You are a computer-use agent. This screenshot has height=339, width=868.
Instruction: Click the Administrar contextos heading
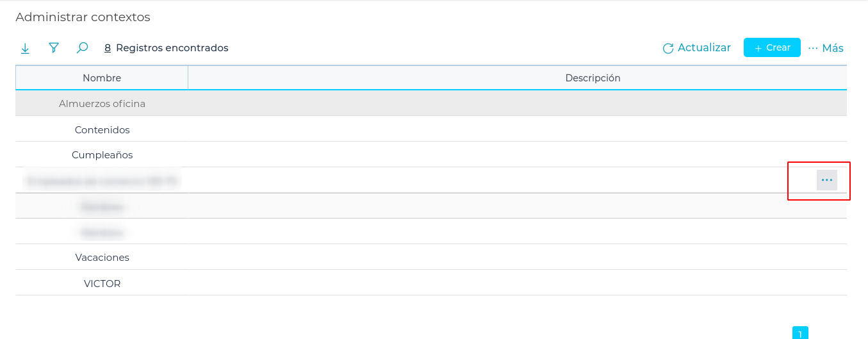[x=83, y=17]
